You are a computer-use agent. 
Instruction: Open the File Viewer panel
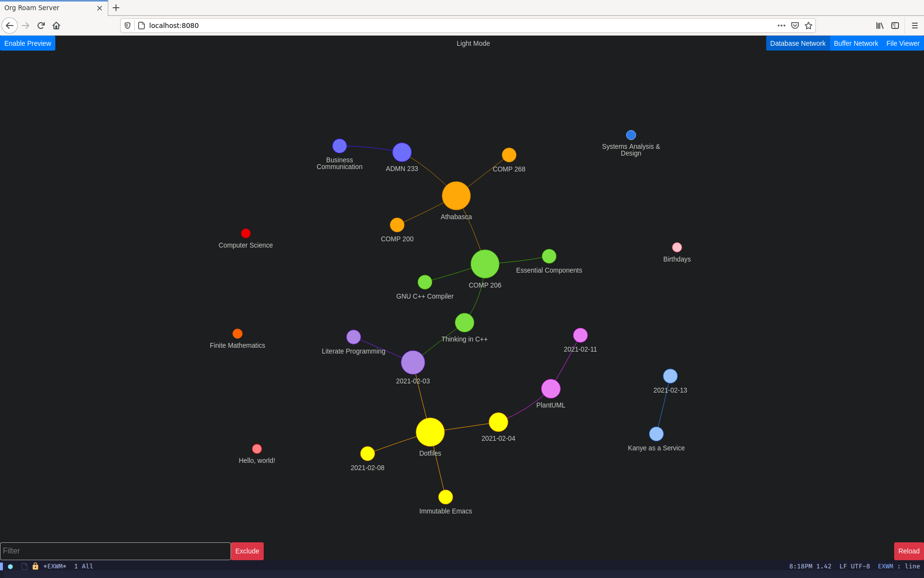pos(902,43)
